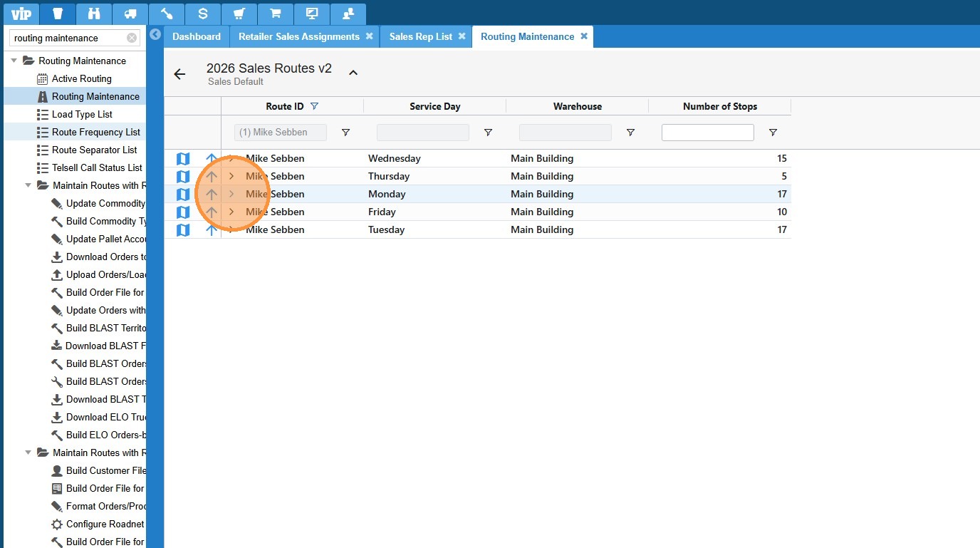Open the binoculars module in the top bar
This screenshot has height=548, width=980.
95,14
